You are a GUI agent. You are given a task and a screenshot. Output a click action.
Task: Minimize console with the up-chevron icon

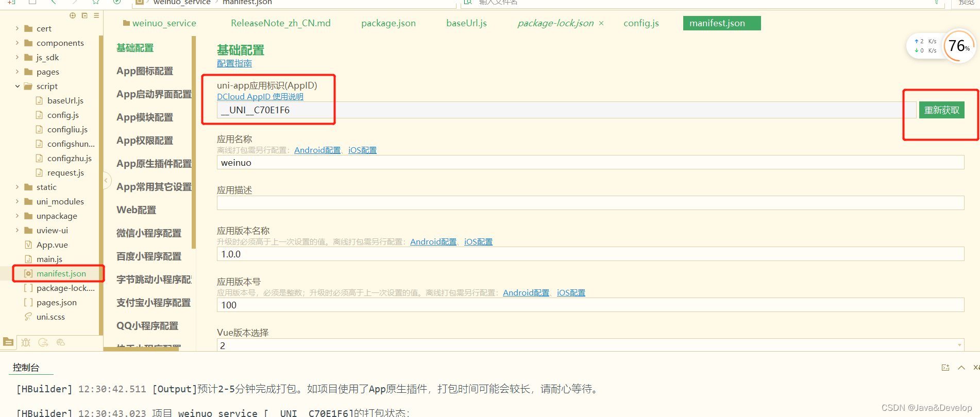coord(961,368)
